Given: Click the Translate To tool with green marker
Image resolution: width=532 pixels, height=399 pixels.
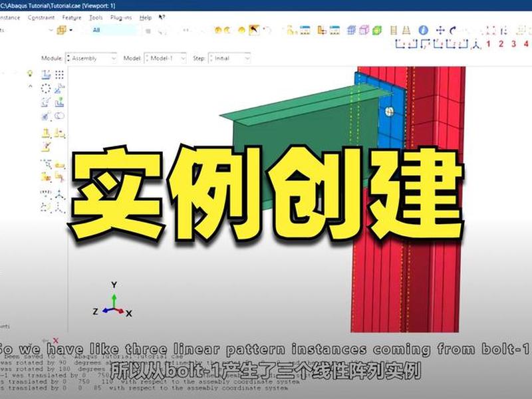Looking at the screenshot, I should (60, 102).
